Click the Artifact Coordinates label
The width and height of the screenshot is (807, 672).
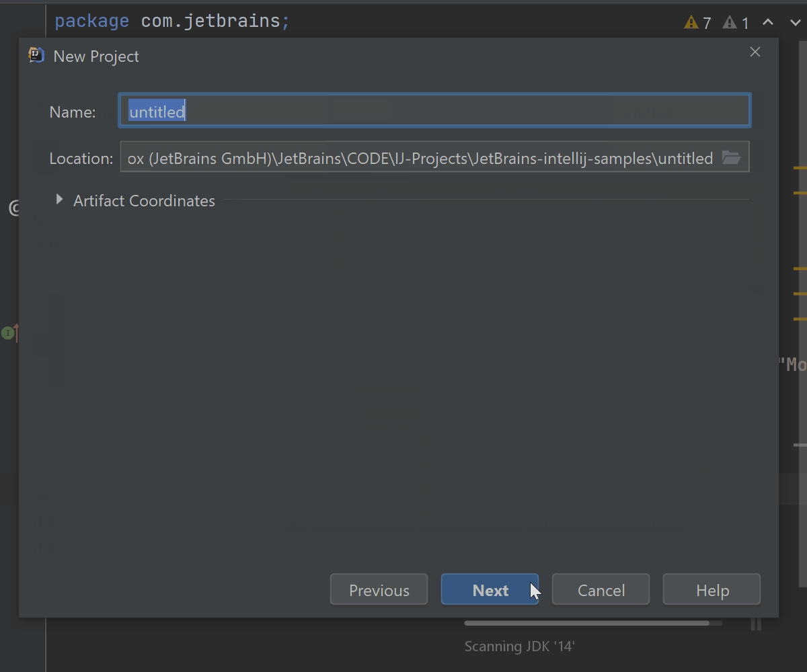point(144,200)
